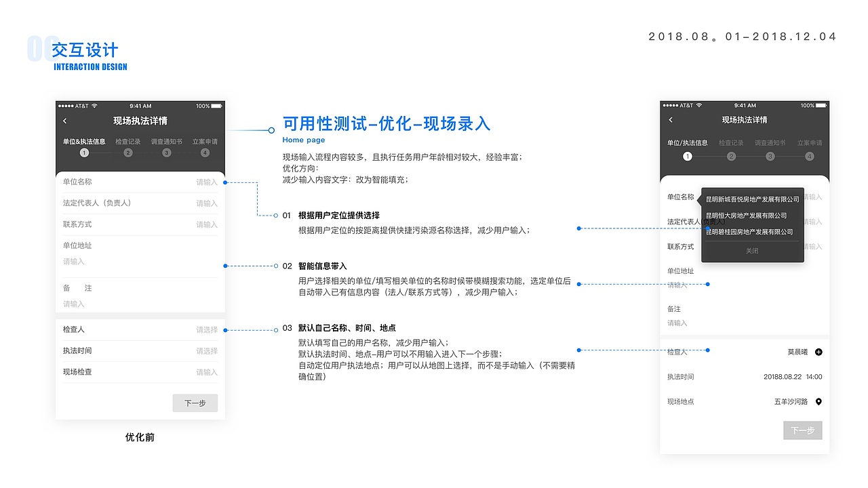Open the 检查人 selection field labeled 请选择
868x488 pixels.
(x=205, y=329)
